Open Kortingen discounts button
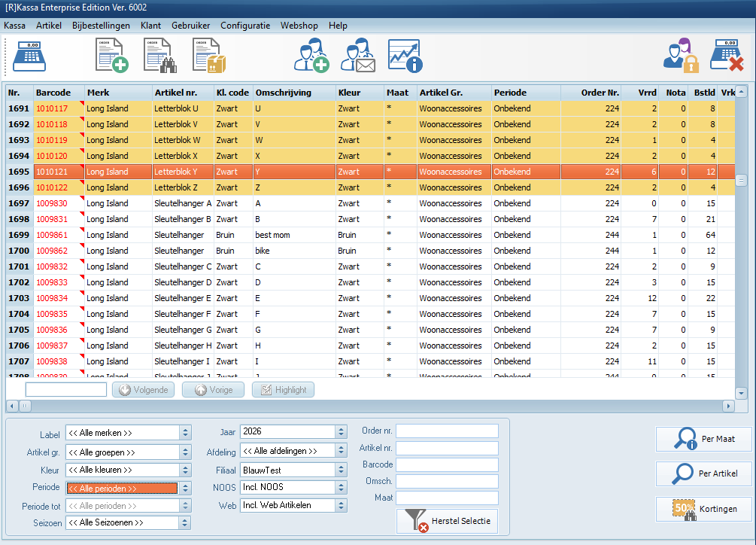The height and width of the screenshot is (545, 756). tap(703, 509)
